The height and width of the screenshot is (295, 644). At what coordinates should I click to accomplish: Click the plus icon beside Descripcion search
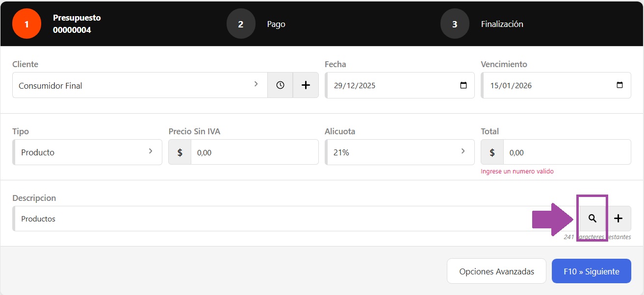click(x=618, y=219)
